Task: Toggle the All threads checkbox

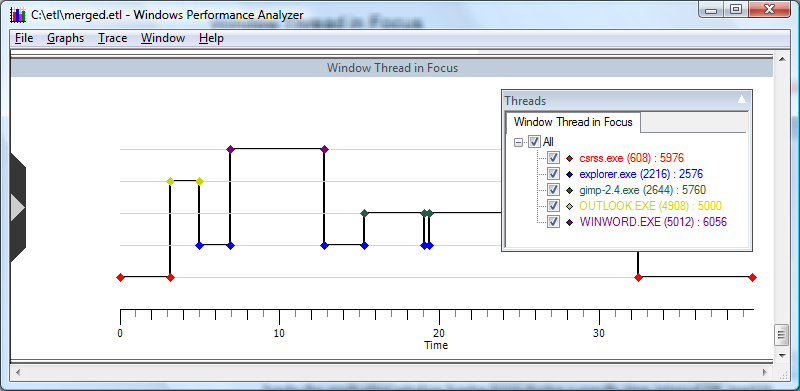Action: (534, 141)
